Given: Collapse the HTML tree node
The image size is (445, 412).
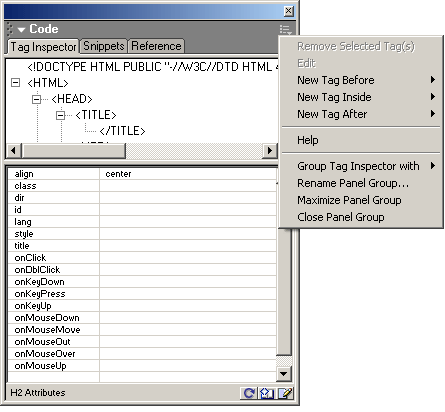Looking at the screenshot, I should click(x=15, y=82).
